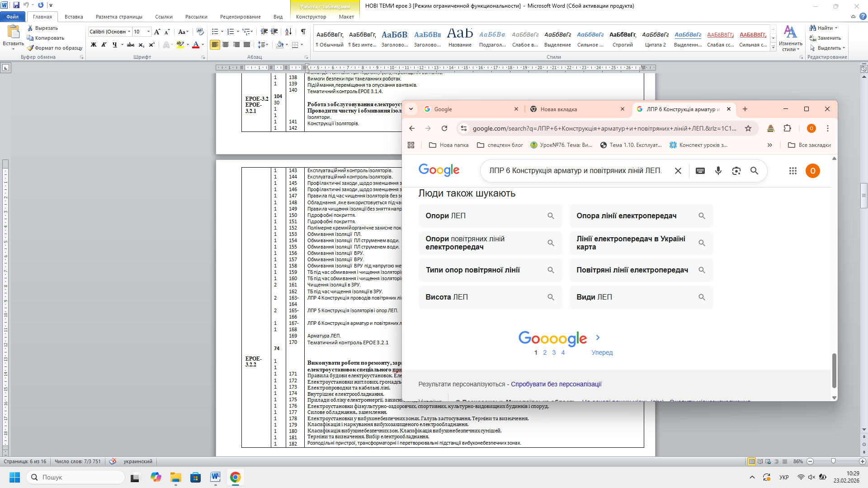Apply the red font color in Word
The width and height of the screenshot is (868, 488).
pyautogui.click(x=196, y=45)
